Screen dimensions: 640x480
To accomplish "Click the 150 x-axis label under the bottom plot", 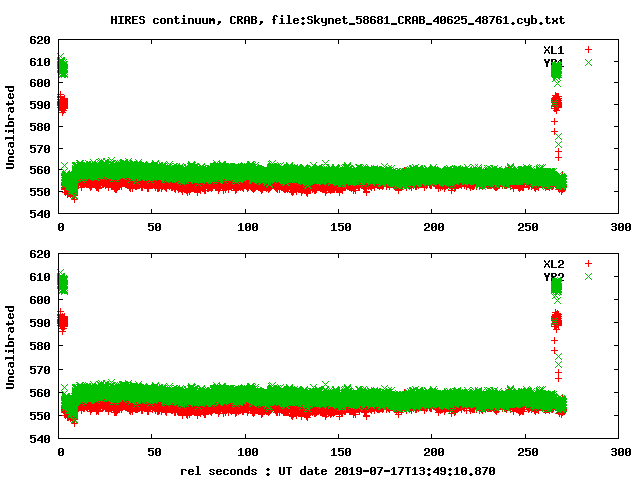I will tap(341, 452).
